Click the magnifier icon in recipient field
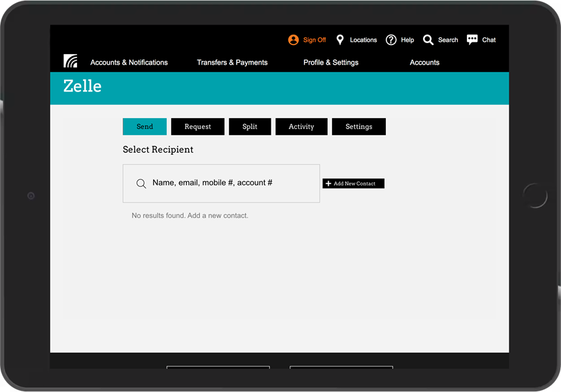 tap(141, 184)
